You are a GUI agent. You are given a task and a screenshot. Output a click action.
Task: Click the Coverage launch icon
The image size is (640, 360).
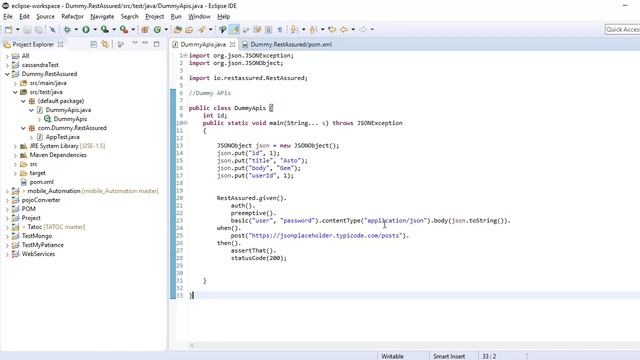click(105, 29)
